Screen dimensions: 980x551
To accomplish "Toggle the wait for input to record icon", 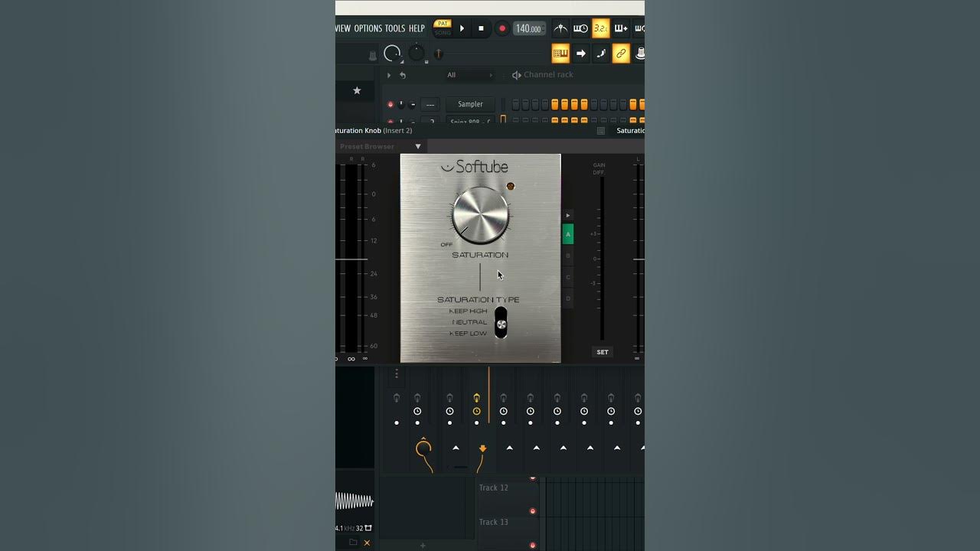I will pyautogui.click(x=581, y=28).
